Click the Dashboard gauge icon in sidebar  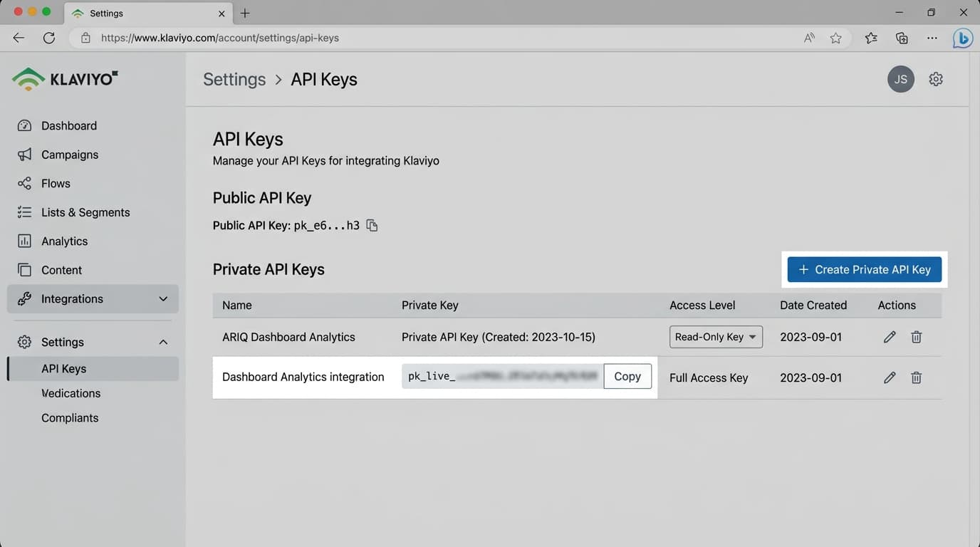[24, 125]
